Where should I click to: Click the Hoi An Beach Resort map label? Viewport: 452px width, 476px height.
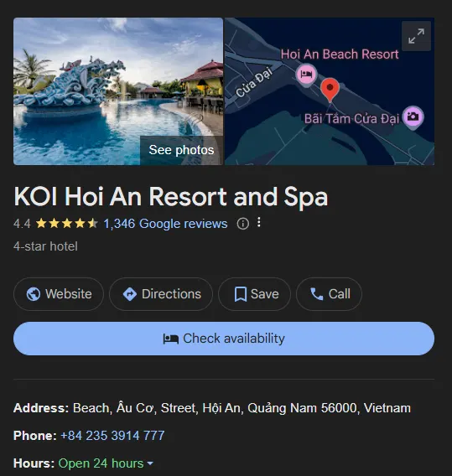pos(340,54)
